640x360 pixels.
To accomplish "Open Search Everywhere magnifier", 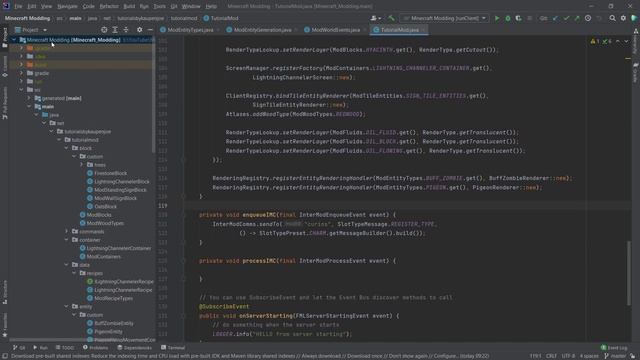I will [612, 18].
